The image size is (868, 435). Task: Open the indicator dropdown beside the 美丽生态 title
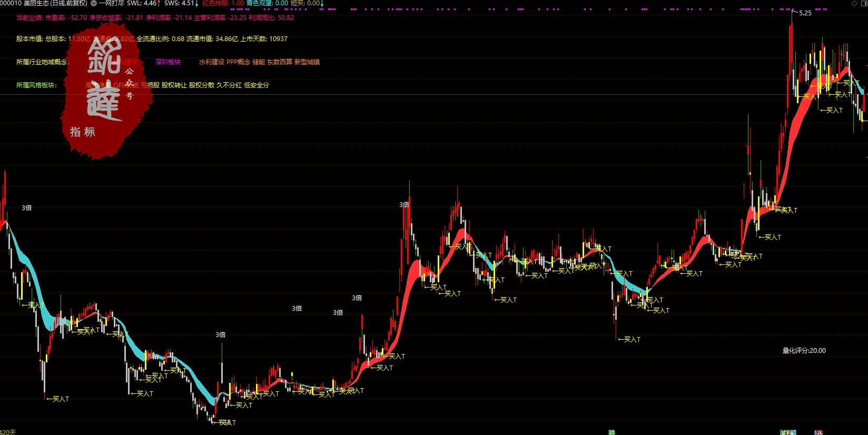(x=94, y=3)
